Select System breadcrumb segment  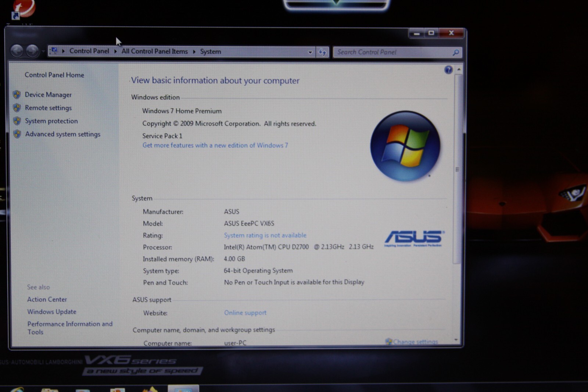pyautogui.click(x=211, y=51)
